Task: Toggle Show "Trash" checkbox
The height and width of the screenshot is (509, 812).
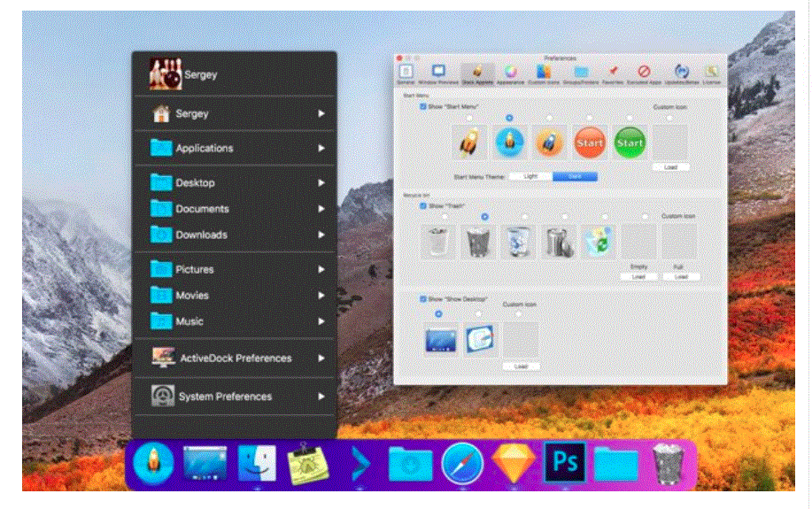Action: (423, 205)
